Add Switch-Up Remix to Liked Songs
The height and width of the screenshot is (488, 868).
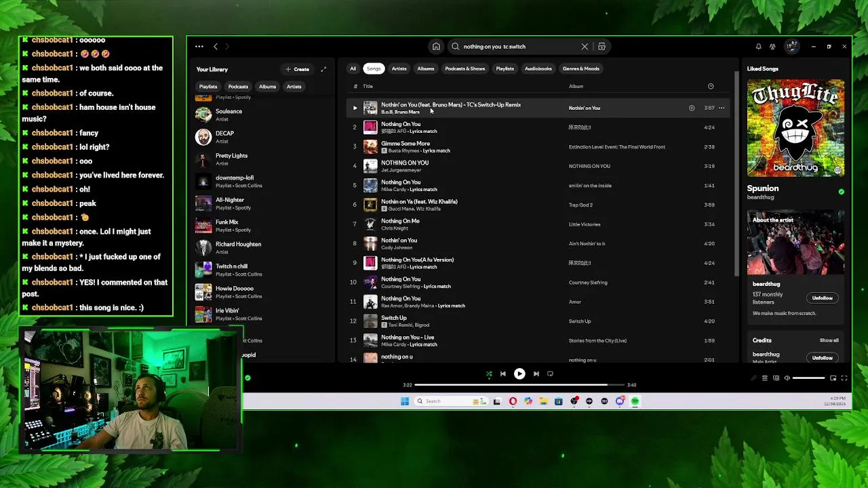click(692, 108)
